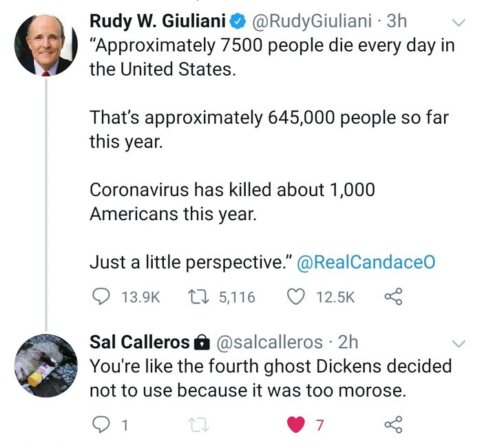Open the Sal Calleros display name
The height and width of the screenshot is (448, 482).
click(139, 341)
